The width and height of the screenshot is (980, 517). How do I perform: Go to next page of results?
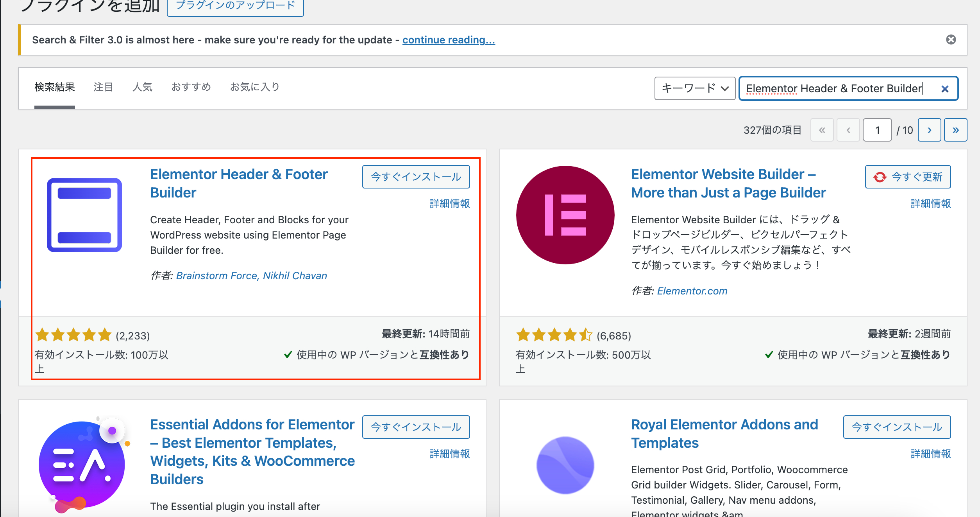pos(929,130)
